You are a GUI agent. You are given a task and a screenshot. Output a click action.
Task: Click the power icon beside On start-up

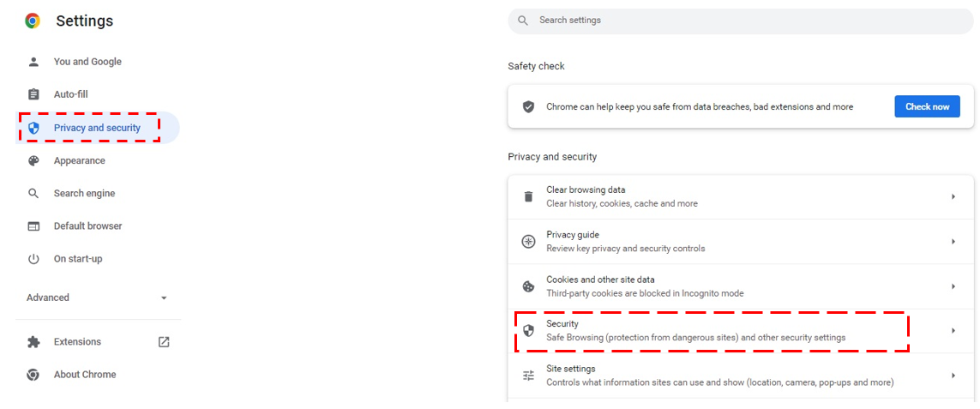tap(33, 259)
